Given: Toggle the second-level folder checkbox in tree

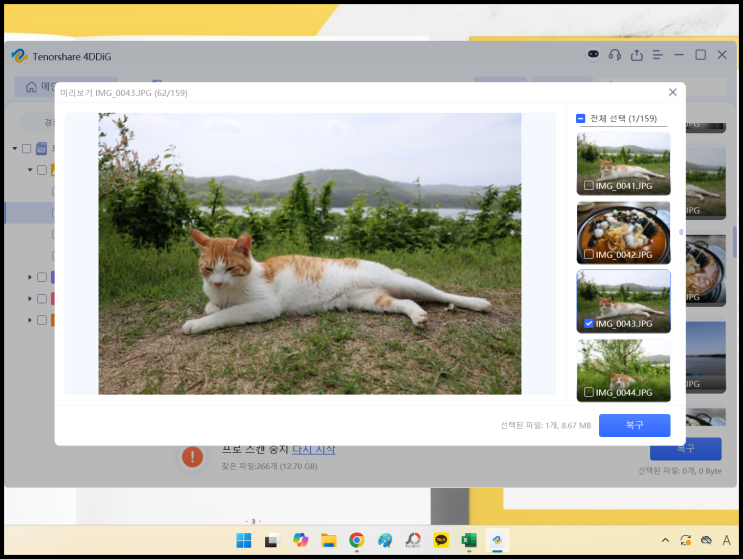Looking at the screenshot, I should [x=42, y=170].
